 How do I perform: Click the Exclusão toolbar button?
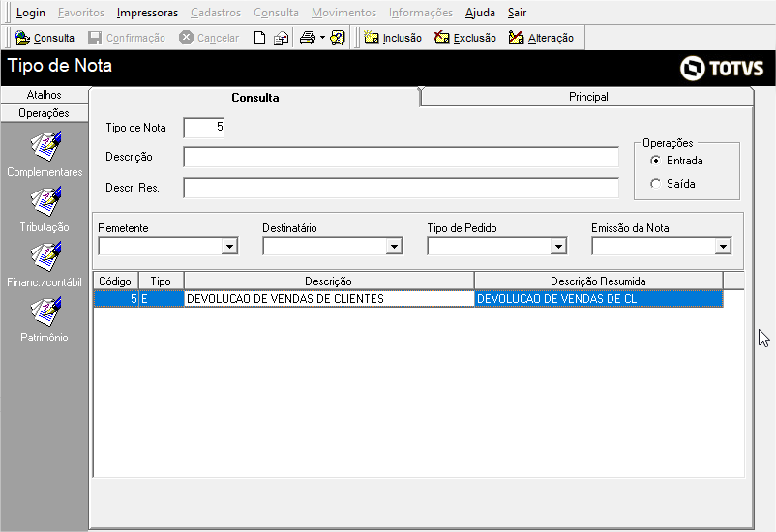(465, 38)
